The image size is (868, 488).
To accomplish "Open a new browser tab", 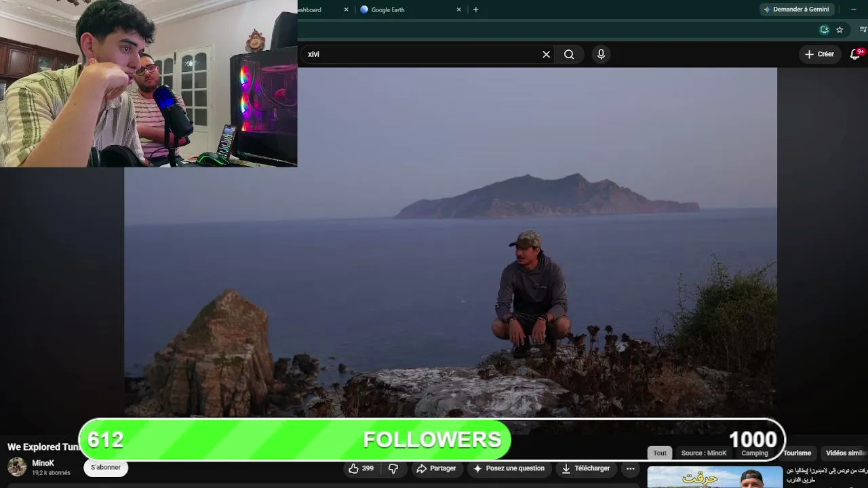I will click(x=475, y=9).
